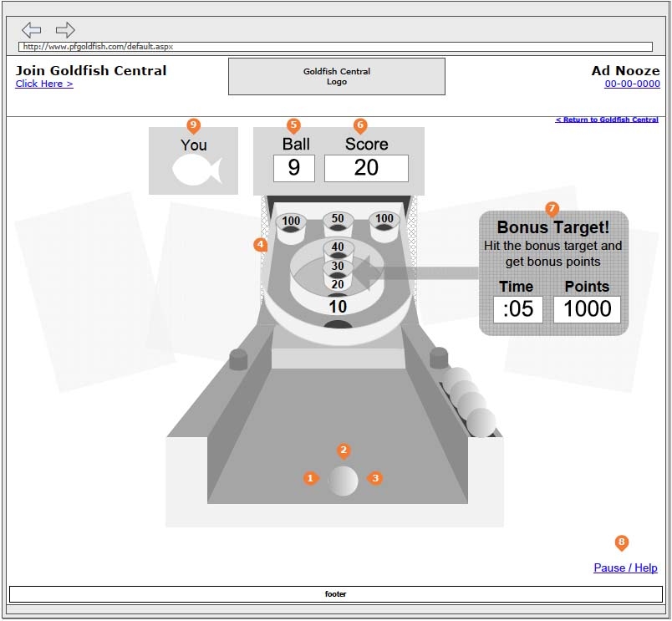Click 'Join Goldfish Central' heading

point(91,71)
